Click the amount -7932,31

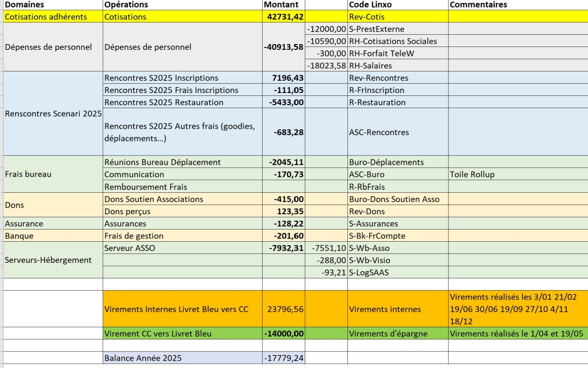[x=283, y=248]
